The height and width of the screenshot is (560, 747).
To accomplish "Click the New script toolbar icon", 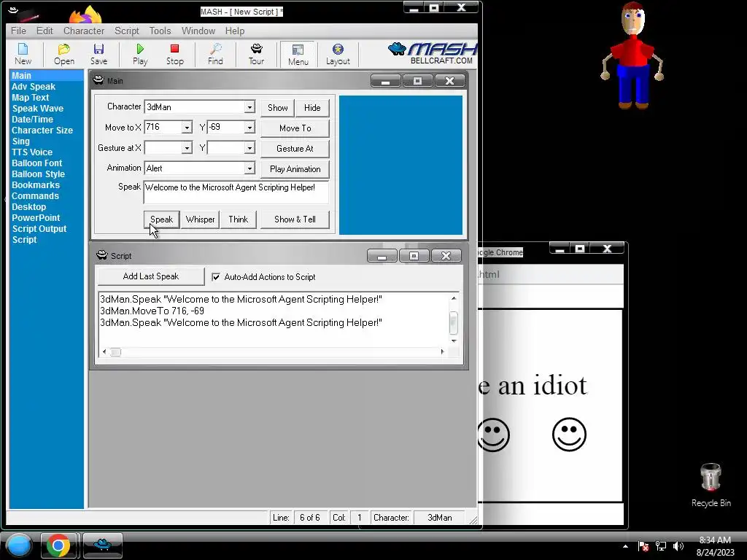I will coord(23,54).
